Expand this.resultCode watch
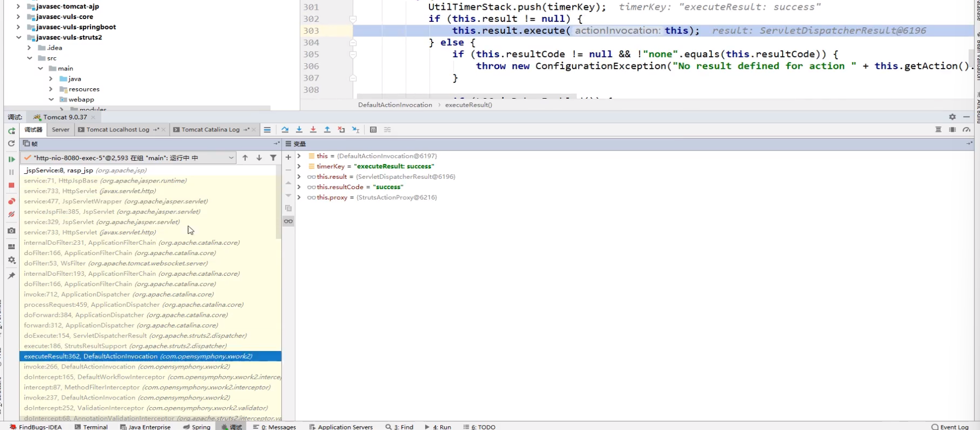980x430 pixels. coord(299,187)
